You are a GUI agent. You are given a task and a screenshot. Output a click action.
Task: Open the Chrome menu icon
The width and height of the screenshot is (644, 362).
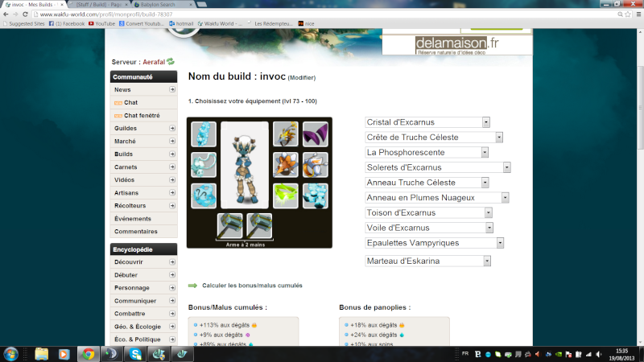[x=638, y=14]
